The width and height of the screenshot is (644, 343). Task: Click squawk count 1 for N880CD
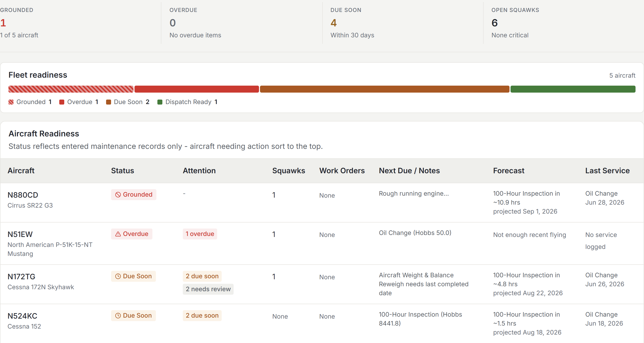[x=274, y=195]
